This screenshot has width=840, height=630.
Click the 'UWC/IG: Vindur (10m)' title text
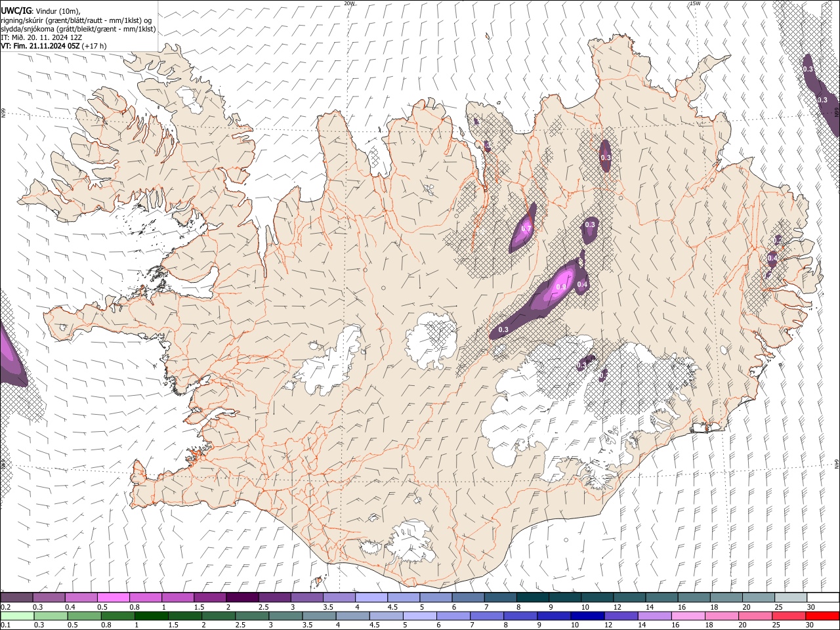(x=40, y=11)
